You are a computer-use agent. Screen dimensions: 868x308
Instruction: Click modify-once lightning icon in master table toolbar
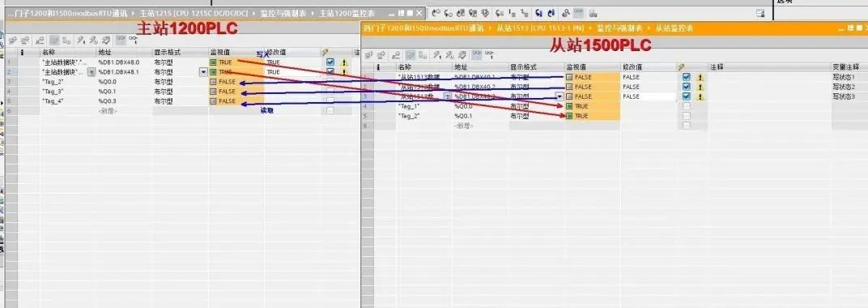point(81,40)
